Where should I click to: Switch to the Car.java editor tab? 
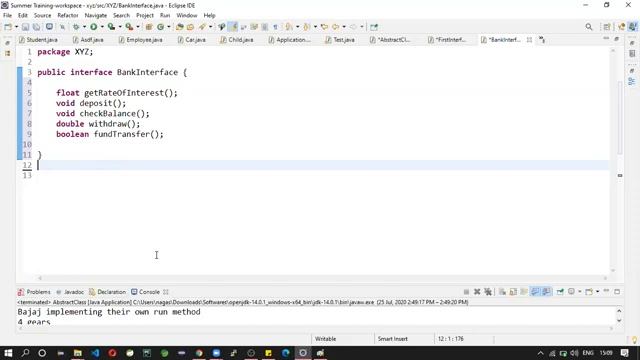pos(191,40)
